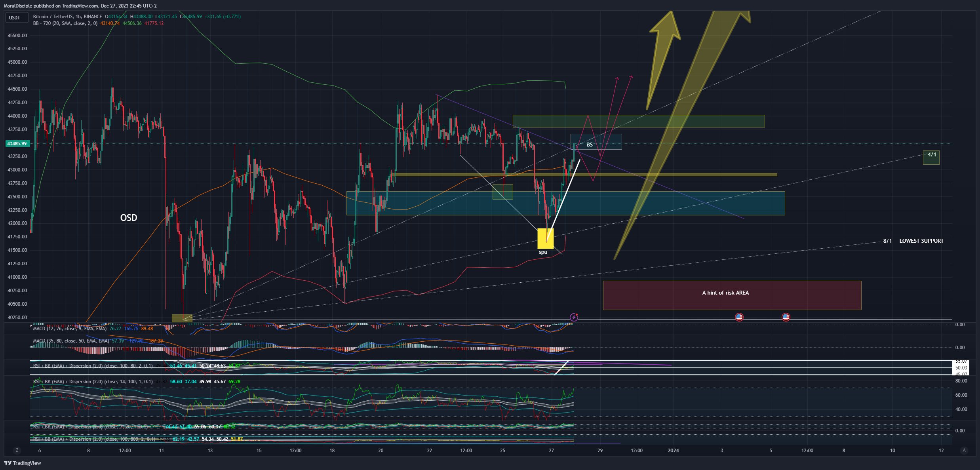The image size is (980, 470).
Task: Click the 44000.00 price axis label
Action: pyautogui.click(x=17, y=116)
